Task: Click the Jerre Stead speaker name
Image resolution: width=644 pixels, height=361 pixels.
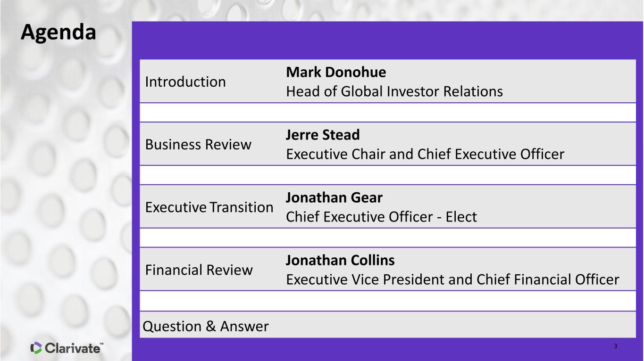Action: point(323,135)
